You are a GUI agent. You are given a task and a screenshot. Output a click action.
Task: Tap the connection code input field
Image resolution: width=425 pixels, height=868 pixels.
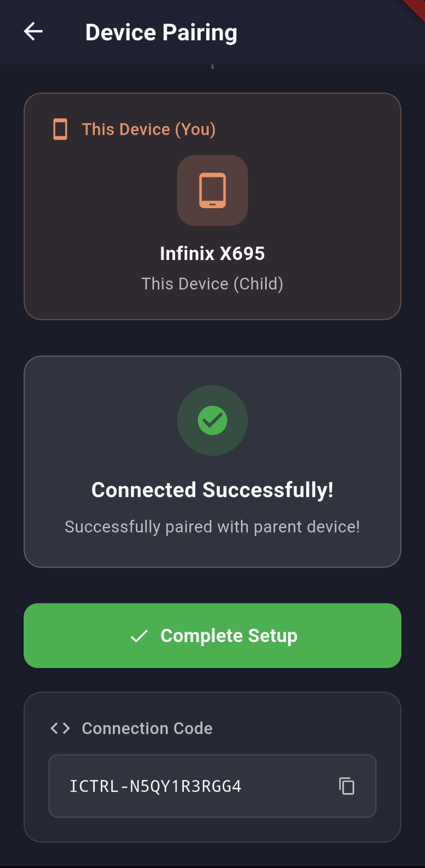click(x=212, y=785)
